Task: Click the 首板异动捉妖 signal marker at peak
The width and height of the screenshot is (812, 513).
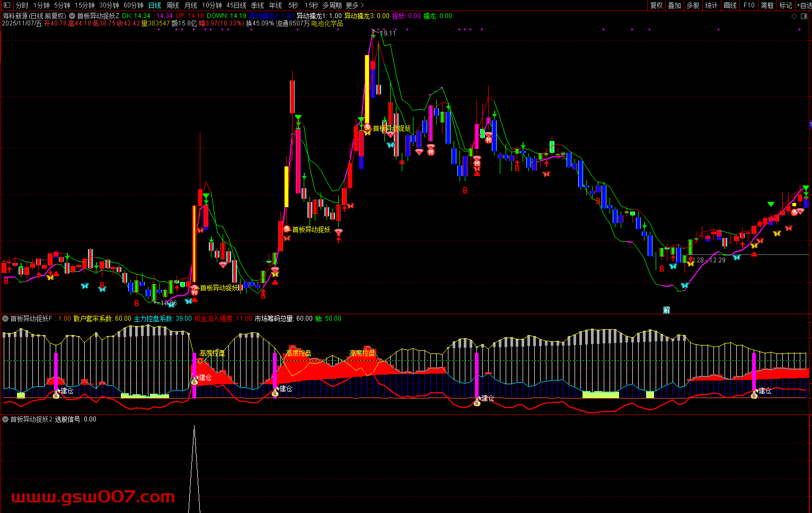Action: tap(367, 128)
